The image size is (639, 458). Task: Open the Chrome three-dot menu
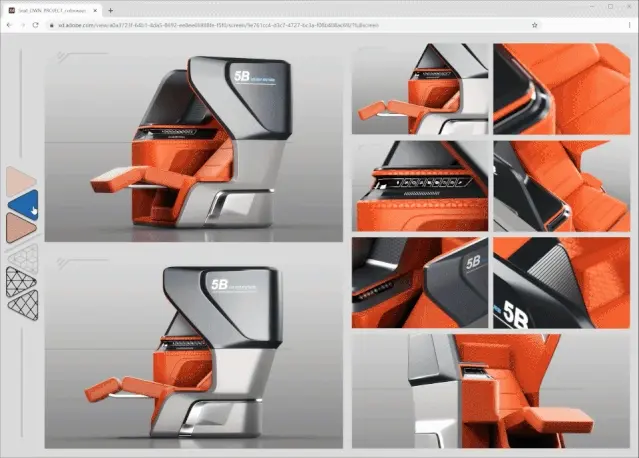(628, 25)
